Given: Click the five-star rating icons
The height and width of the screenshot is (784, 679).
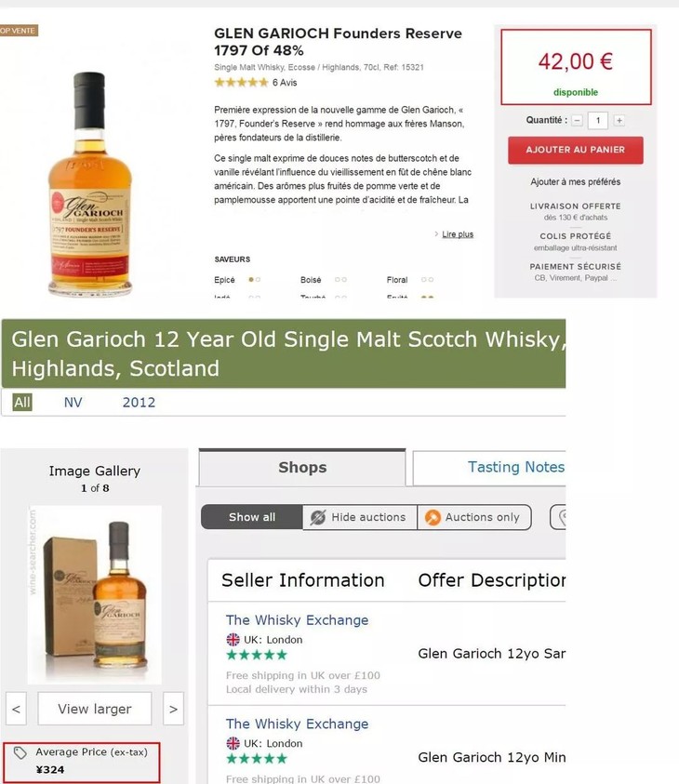Looking at the screenshot, I should pyautogui.click(x=242, y=83).
